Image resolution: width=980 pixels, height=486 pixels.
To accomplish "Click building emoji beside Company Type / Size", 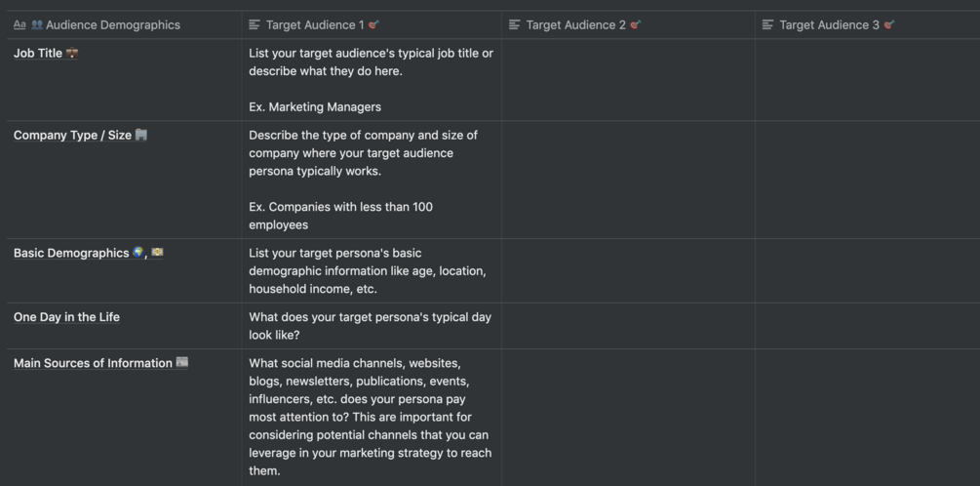I will tap(141, 135).
